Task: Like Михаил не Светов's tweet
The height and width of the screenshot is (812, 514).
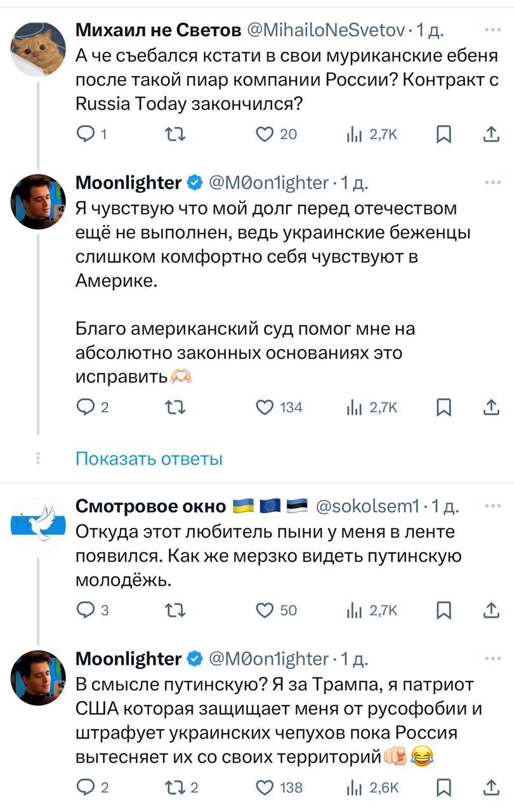Action: (x=265, y=134)
